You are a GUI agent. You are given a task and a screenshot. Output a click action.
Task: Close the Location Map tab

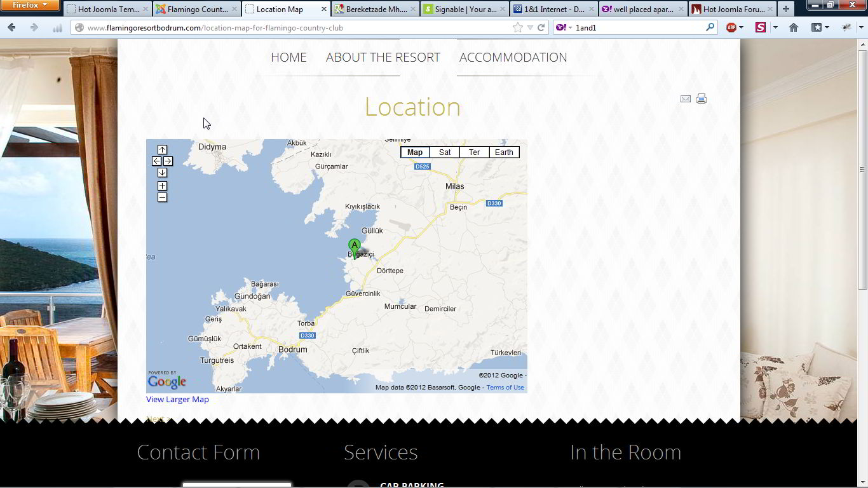tap(324, 10)
